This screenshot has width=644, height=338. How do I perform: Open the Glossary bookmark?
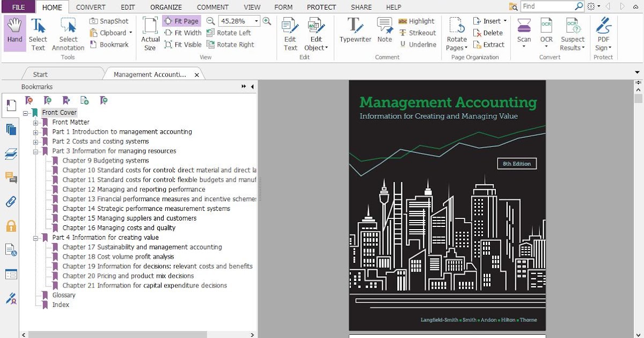point(63,295)
